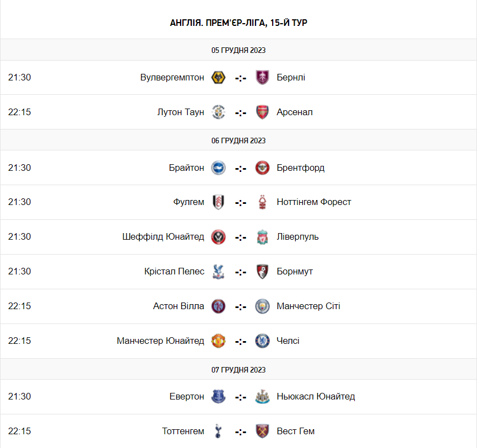Image resolution: width=477 pixels, height=448 pixels.
Task: Click the Chelsea club badge
Action: click(x=262, y=341)
